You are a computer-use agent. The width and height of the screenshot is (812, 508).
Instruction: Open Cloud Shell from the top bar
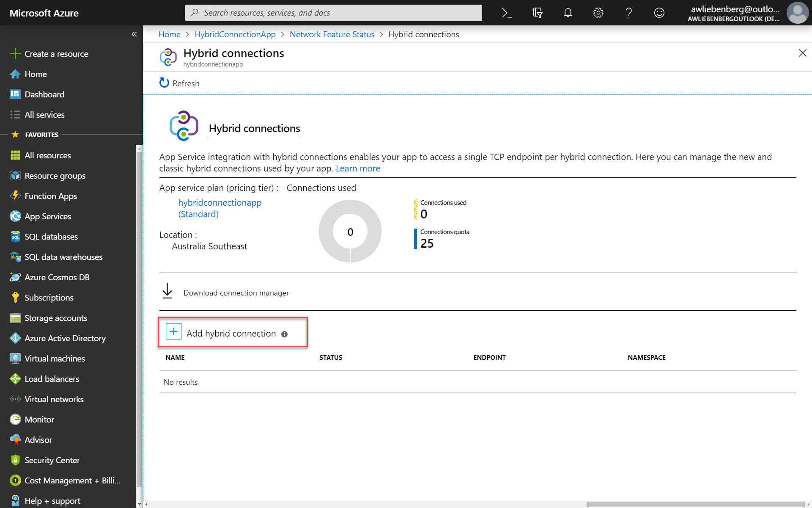[x=507, y=13]
